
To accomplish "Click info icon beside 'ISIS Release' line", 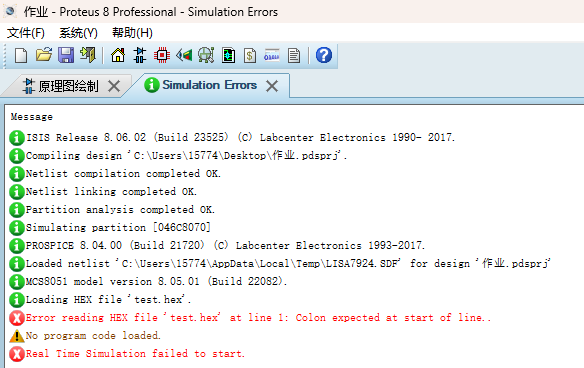I will [x=17, y=138].
